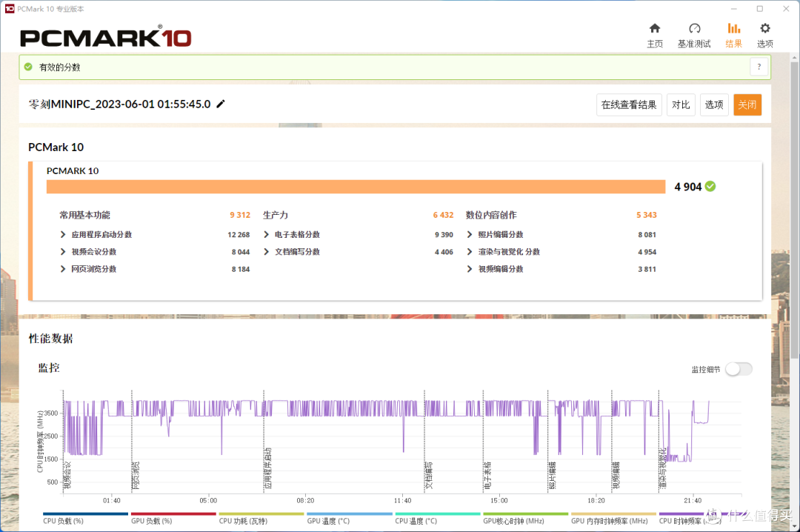The width and height of the screenshot is (800, 532).
Task: Select the GPU 温度 (°C) legend item
Action: point(350,518)
